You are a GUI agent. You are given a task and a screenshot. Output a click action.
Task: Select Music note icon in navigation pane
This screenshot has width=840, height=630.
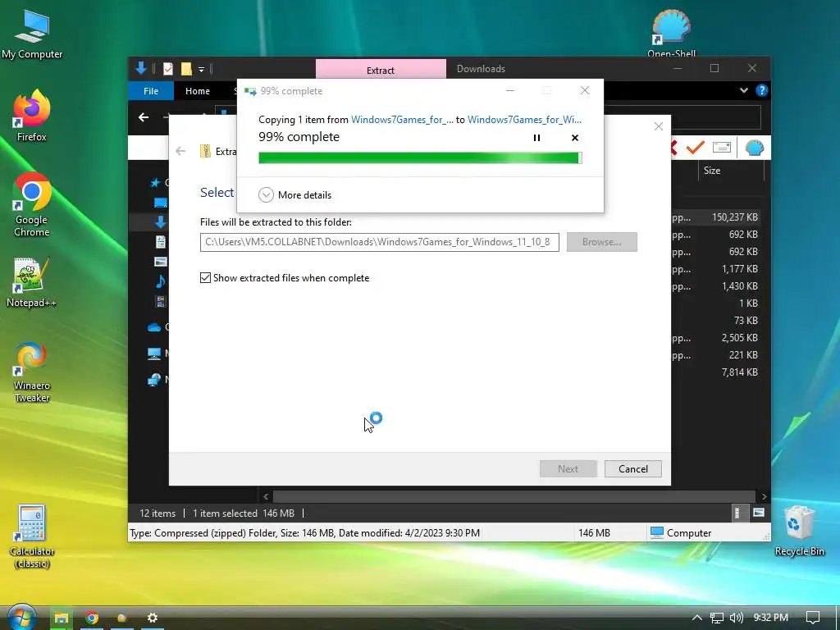coord(160,281)
